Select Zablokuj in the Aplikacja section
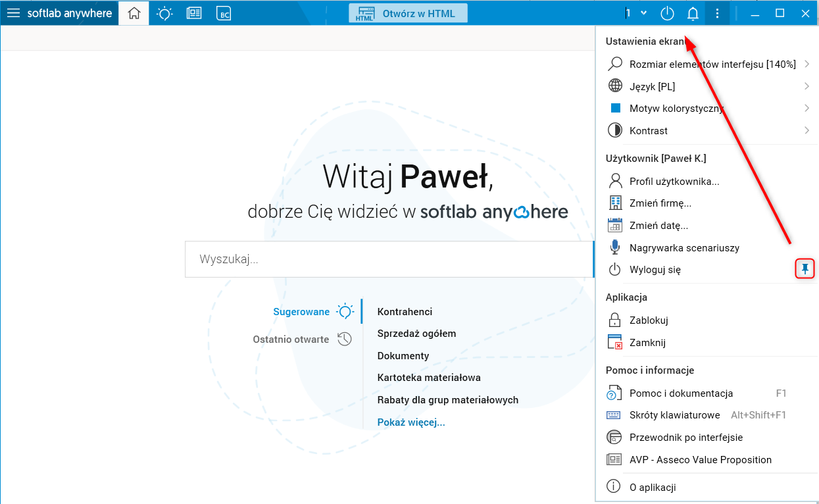Viewport: 819px width, 504px height. pyautogui.click(x=649, y=320)
